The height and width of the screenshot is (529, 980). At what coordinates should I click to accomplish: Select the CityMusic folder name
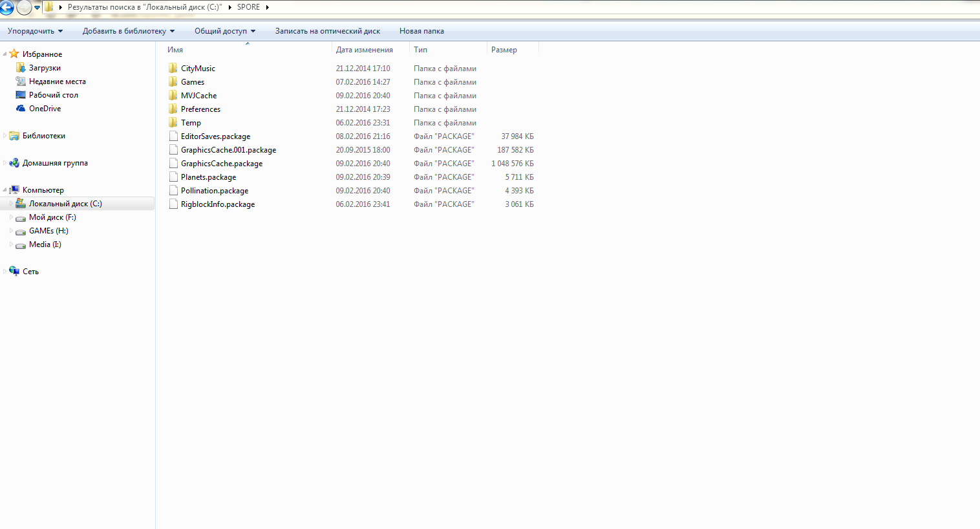198,69
